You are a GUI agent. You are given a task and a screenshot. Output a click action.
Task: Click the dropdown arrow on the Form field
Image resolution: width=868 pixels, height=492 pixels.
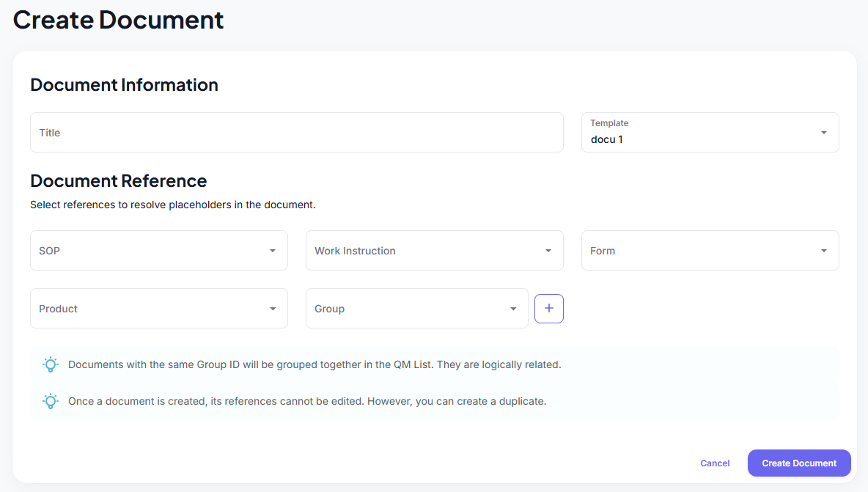[x=824, y=250]
